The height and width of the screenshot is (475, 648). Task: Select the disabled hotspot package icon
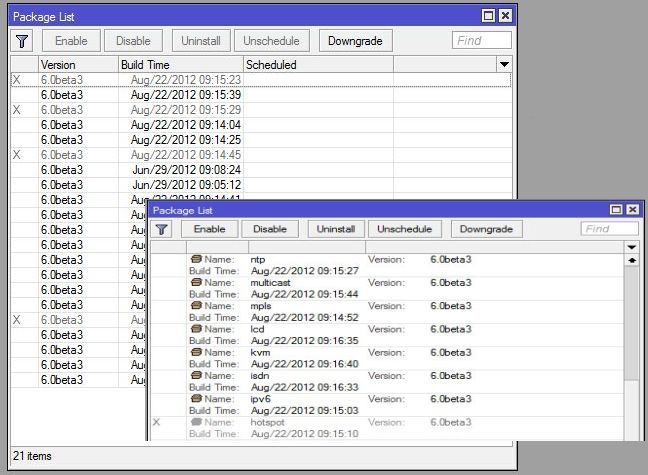point(197,422)
